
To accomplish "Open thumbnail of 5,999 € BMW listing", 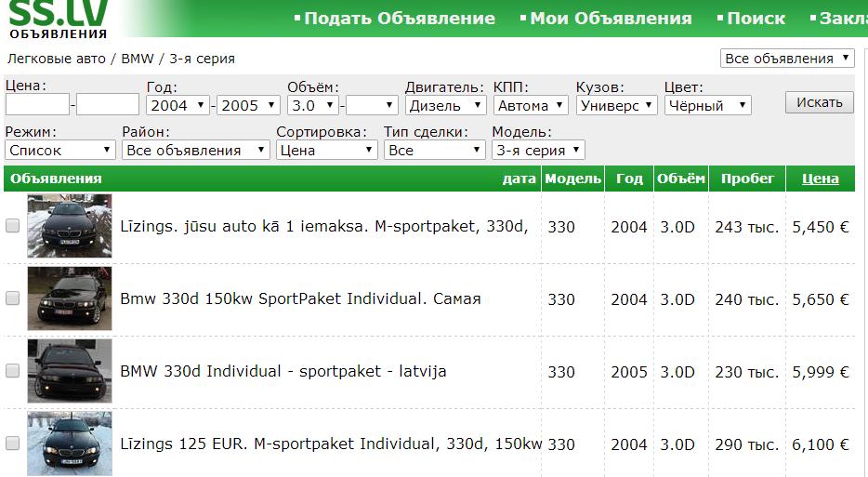I will pyautogui.click(x=70, y=371).
